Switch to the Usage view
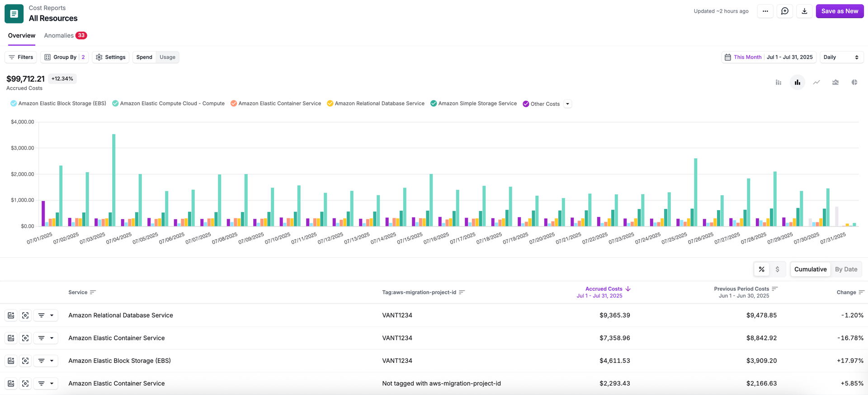 coord(167,57)
